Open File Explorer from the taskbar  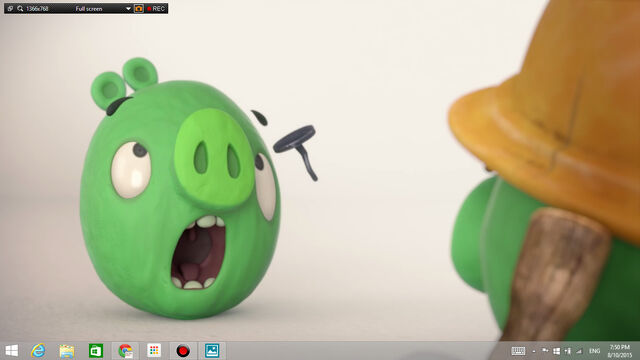pos(67,351)
